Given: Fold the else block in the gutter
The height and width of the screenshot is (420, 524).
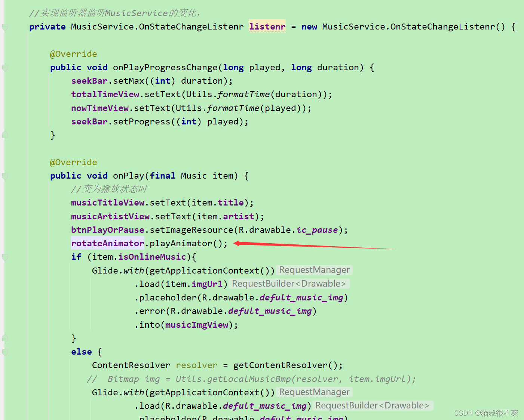Looking at the screenshot, I should point(5,352).
